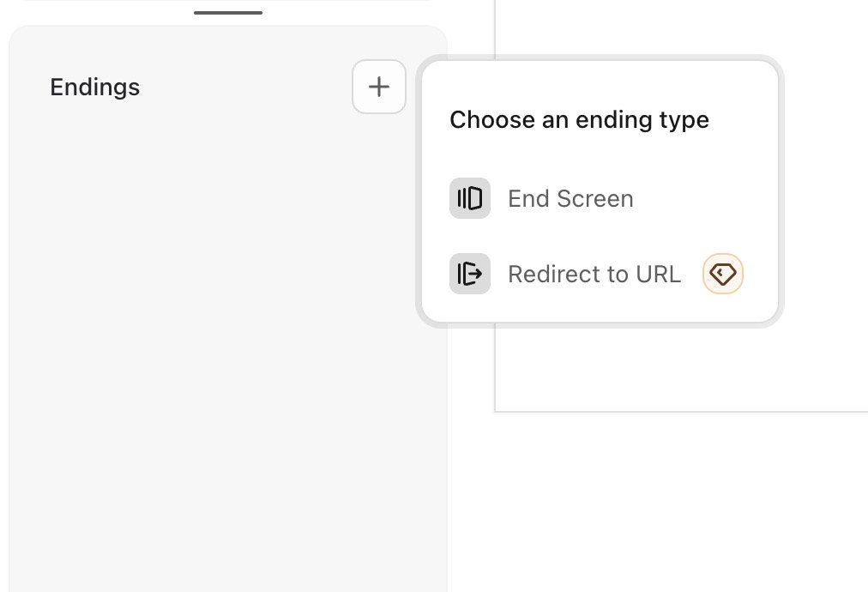Open the upgrade tag next to Redirect to URL
The width and height of the screenshot is (868, 592).
click(x=722, y=274)
